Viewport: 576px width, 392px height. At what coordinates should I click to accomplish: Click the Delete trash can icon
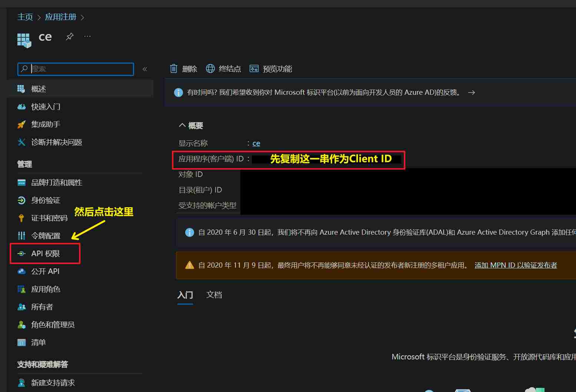(x=174, y=68)
